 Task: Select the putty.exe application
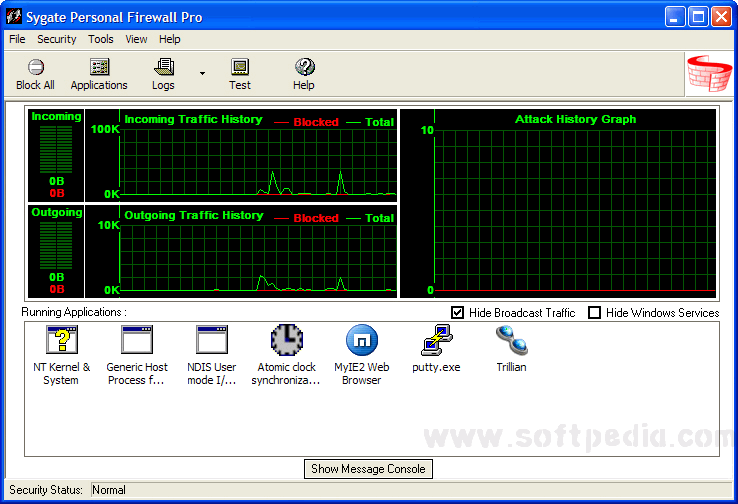tap(436, 349)
